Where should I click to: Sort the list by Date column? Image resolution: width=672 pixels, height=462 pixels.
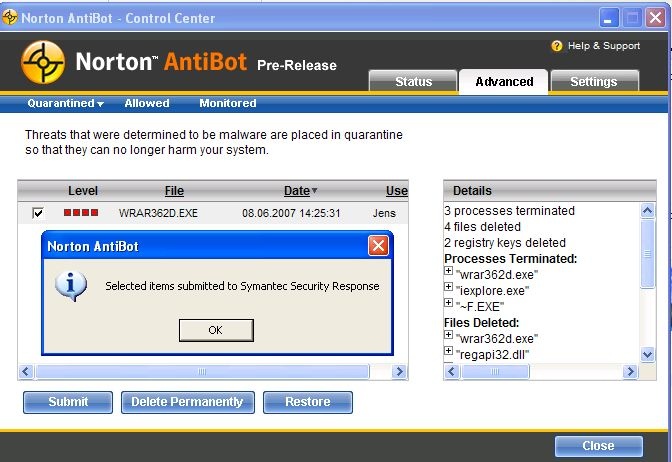pos(300,191)
